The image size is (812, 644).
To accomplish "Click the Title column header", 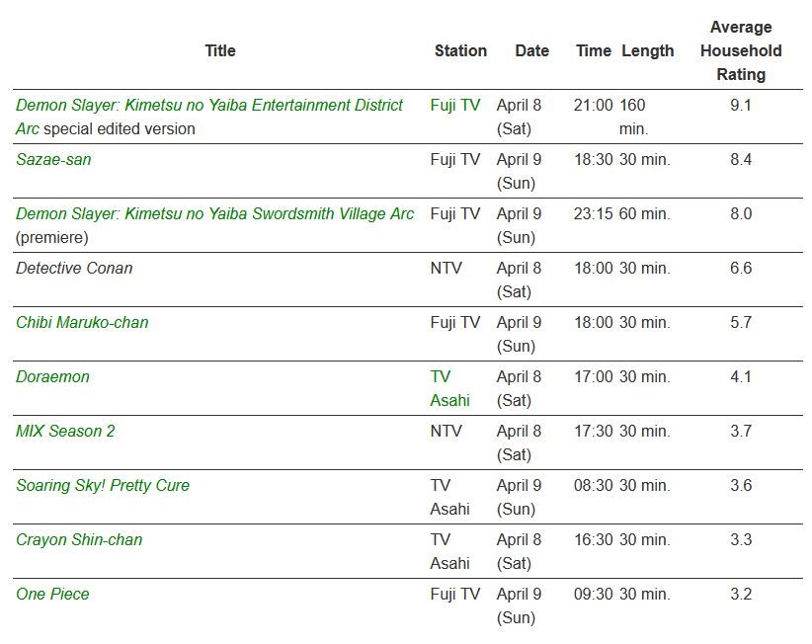I will pos(220,50).
